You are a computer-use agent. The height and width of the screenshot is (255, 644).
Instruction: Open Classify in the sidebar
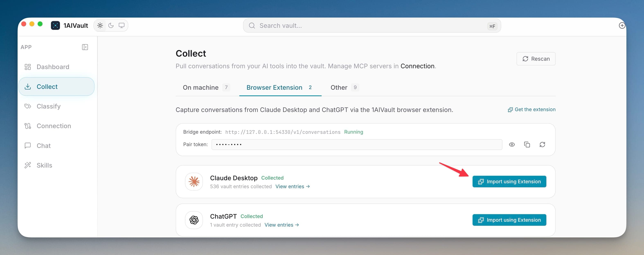(56, 106)
